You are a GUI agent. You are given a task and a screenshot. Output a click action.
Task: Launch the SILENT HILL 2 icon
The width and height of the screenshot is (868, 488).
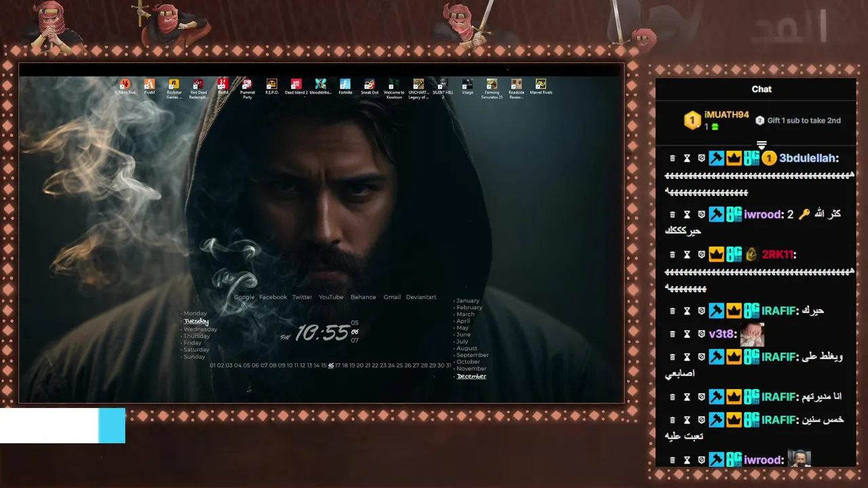pos(443,89)
